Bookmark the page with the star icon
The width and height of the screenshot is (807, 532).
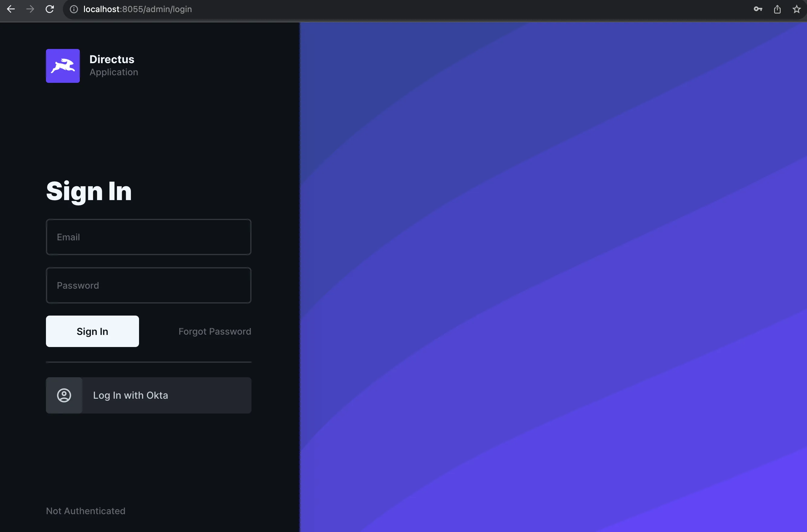pos(796,9)
